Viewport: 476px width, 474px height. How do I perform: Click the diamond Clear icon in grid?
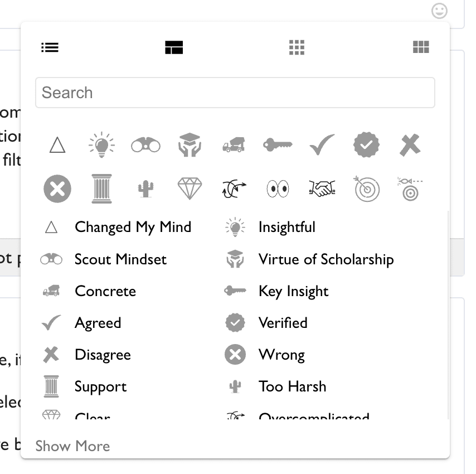(x=190, y=188)
